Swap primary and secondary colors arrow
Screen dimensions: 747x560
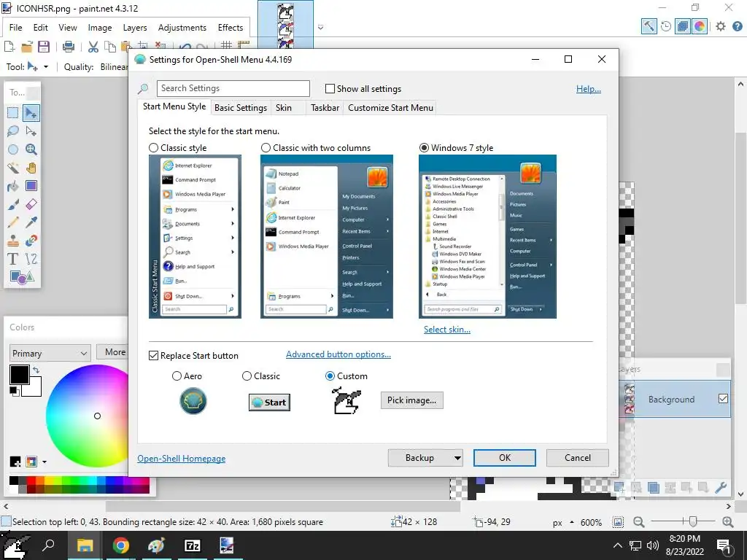[x=36, y=370]
